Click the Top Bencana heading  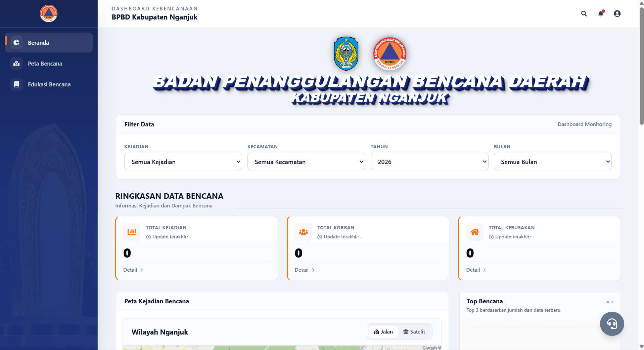coord(485,301)
